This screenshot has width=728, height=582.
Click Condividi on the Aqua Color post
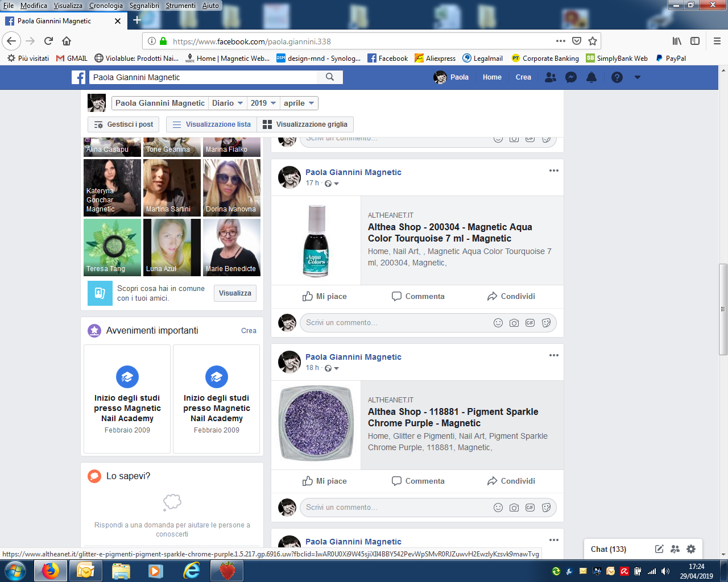511,296
